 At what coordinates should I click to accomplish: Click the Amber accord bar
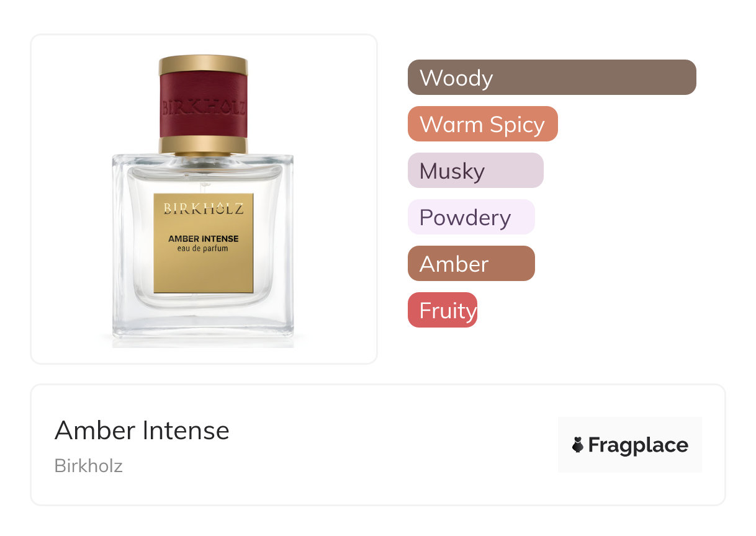[471, 264]
